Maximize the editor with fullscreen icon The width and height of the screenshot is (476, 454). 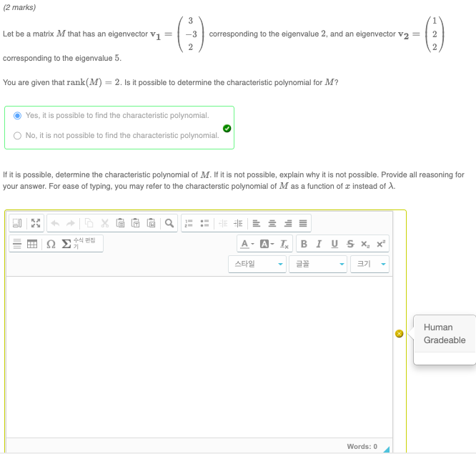click(x=36, y=223)
